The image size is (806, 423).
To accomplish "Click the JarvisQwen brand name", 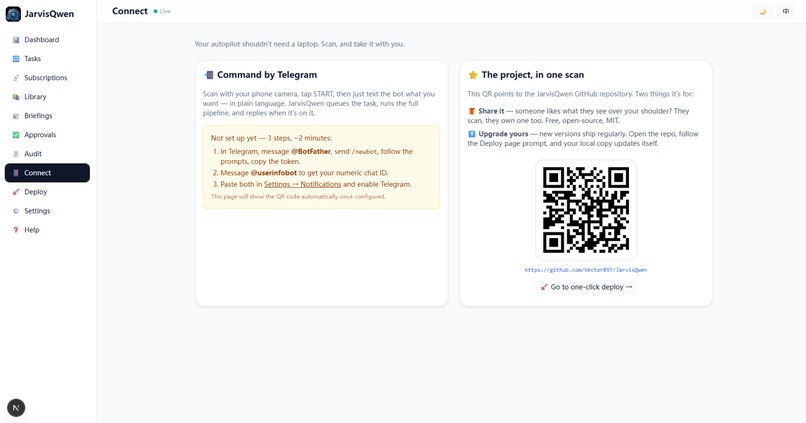I will (49, 14).
